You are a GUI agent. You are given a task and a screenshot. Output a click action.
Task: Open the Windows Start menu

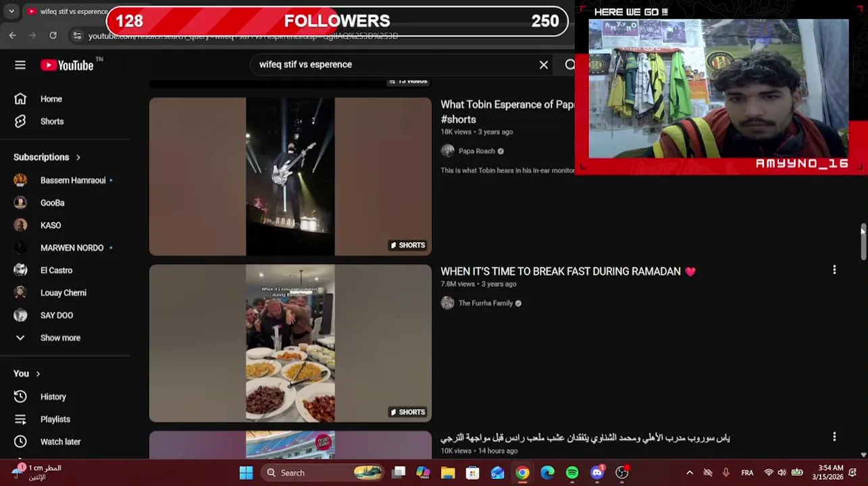(246, 473)
